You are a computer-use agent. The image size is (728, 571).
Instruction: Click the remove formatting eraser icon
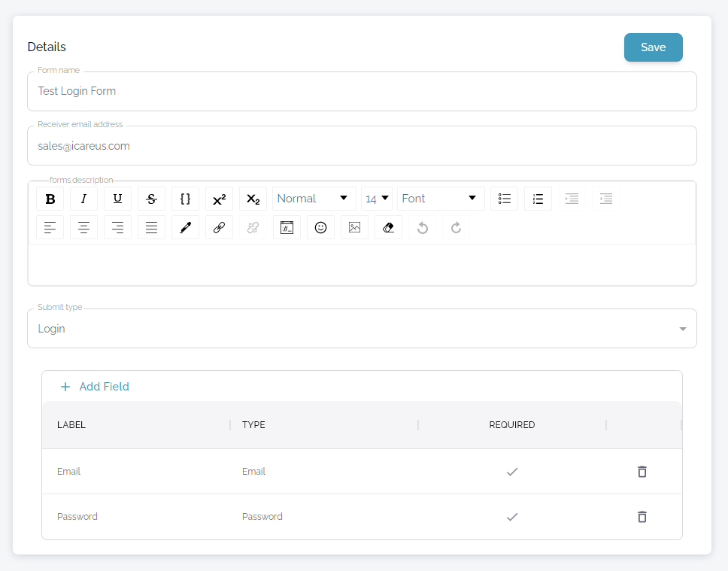tap(388, 227)
